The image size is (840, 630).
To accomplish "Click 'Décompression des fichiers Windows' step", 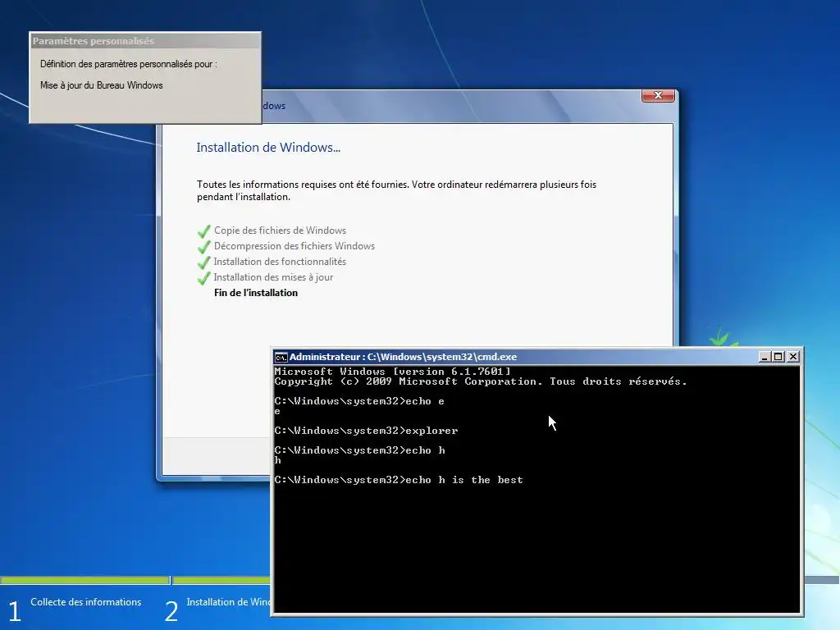I will [x=294, y=246].
